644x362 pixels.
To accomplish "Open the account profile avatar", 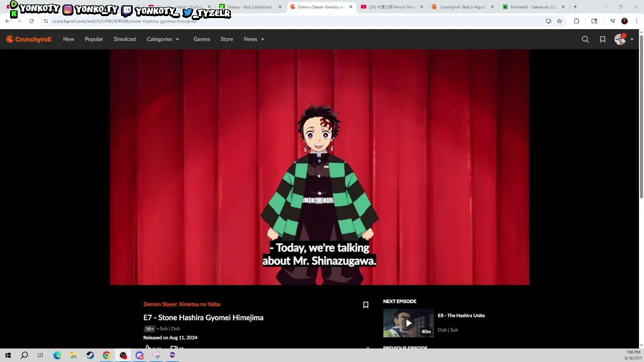I will coord(620,39).
